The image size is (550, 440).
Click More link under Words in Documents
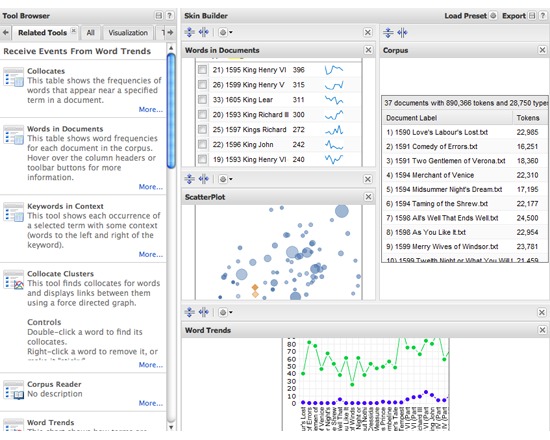click(x=150, y=187)
